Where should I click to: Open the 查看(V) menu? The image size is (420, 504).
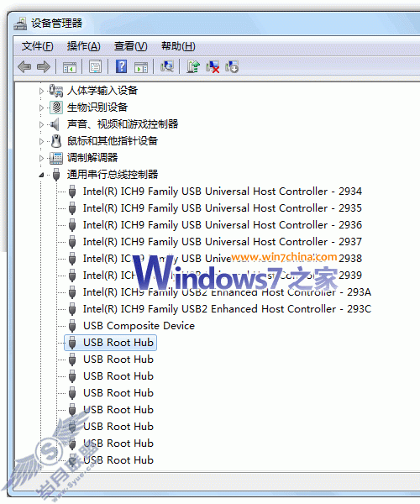[x=130, y=46]
